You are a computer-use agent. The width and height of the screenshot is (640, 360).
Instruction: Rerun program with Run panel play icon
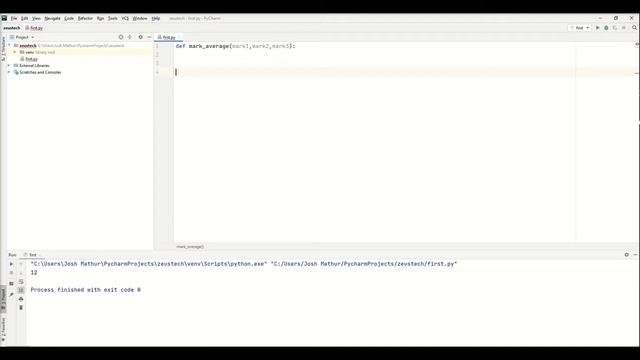pos(11,264)
